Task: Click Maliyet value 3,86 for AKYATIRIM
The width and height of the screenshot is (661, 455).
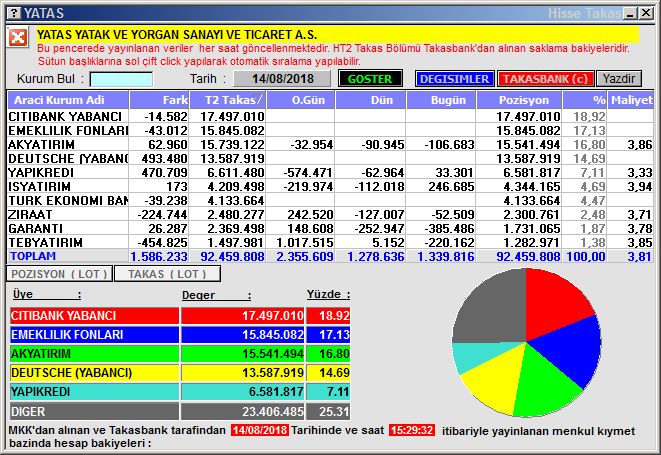Action: pos(640,145)
